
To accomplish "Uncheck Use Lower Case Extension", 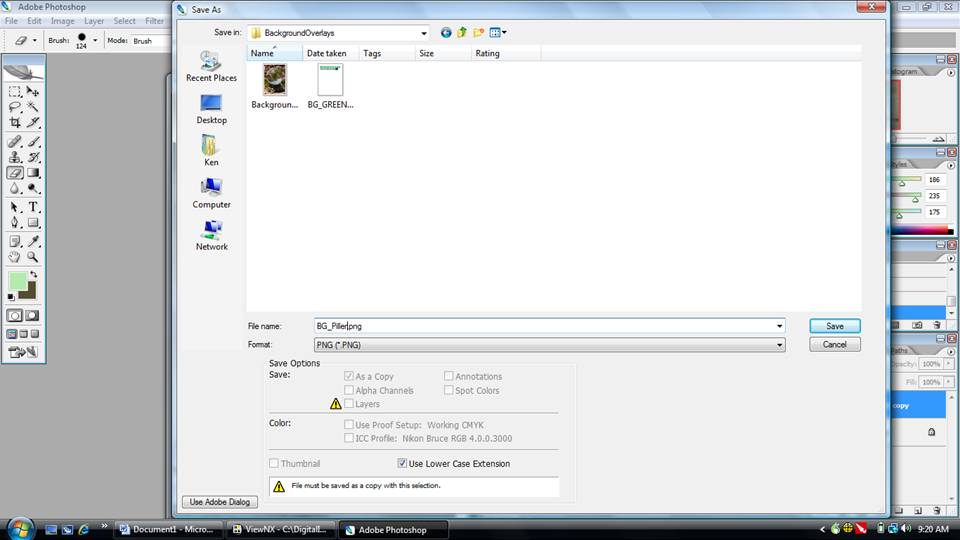I will [x=402, y=464].
